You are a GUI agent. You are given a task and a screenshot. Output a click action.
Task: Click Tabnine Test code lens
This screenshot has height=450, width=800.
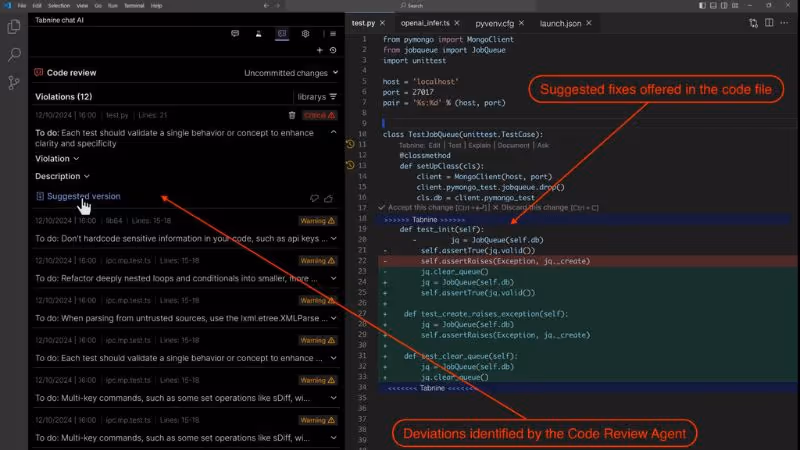tap(455, 145)
